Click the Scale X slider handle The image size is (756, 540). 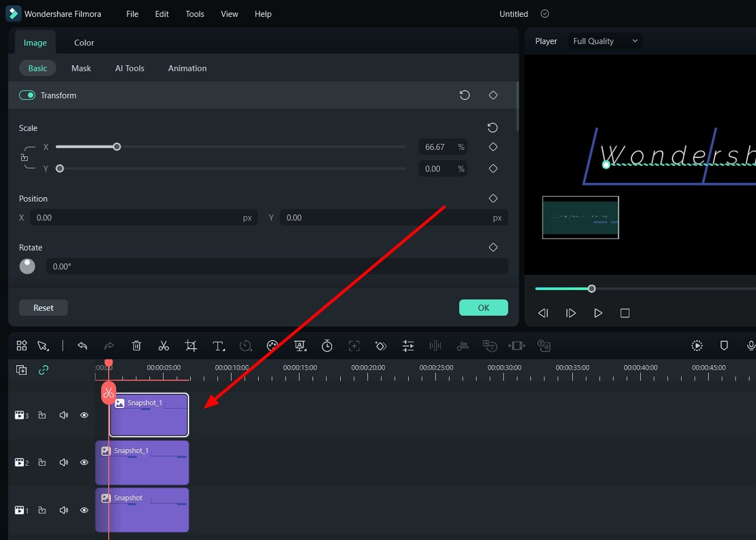point(117,147)
